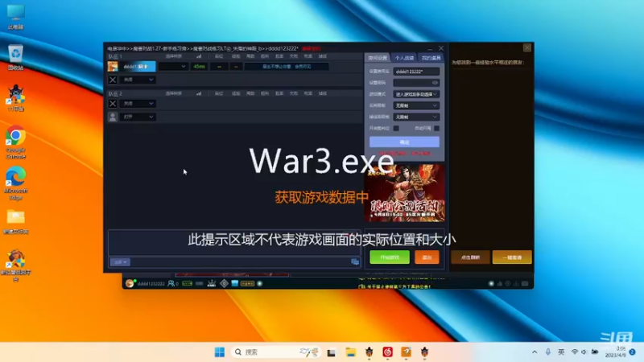Open team 2 second slot status dropdown
This screenshot has width=644, height=362.
[138, 117]
